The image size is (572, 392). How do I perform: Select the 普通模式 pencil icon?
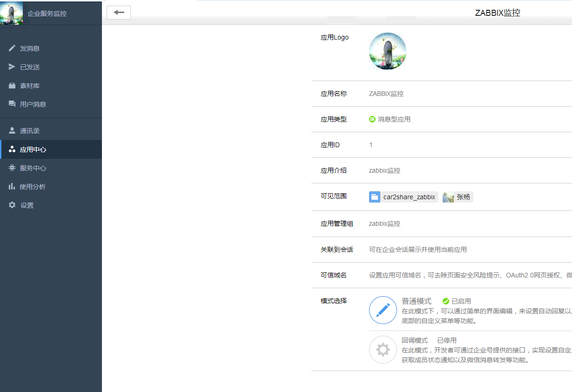point(383,310)
